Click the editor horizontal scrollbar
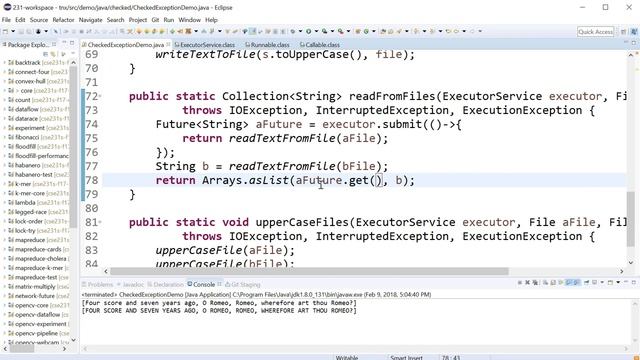The width and height of the screenshot is (640, 360). [309, 271]
